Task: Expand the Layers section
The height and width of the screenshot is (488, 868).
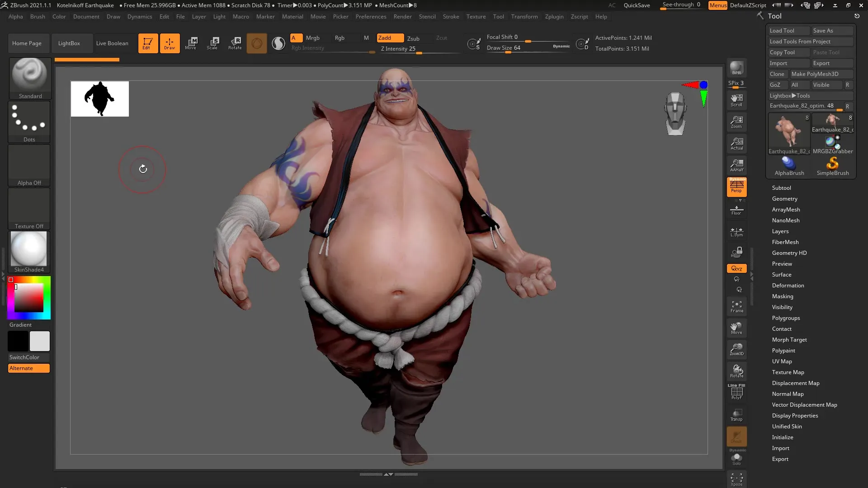Action: point(780,231)
